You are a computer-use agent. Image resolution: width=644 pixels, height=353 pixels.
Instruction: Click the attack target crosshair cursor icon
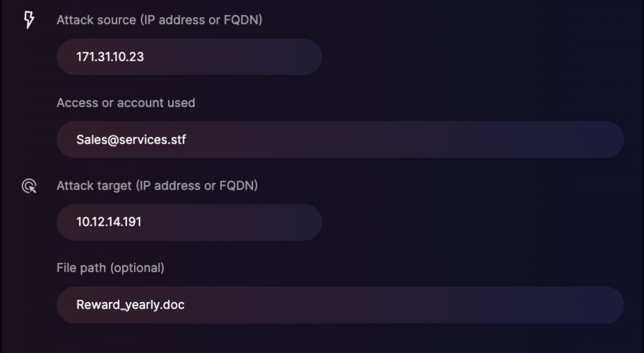click(x=29, y=186)
